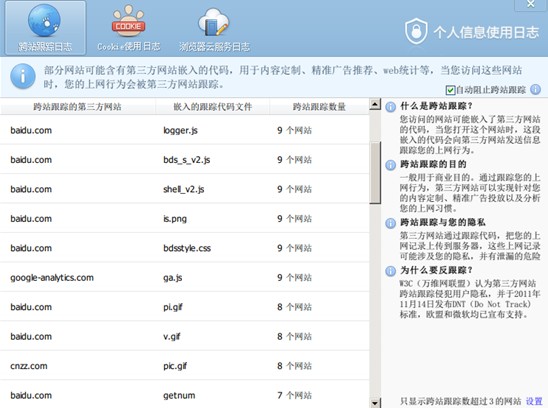Click the Cookie paw icon
548x408 pixels.
128,21
